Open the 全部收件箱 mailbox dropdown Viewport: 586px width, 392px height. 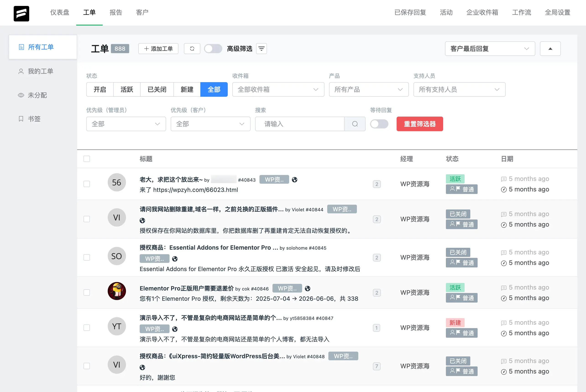pyautogui.click(x=278, y=89)
